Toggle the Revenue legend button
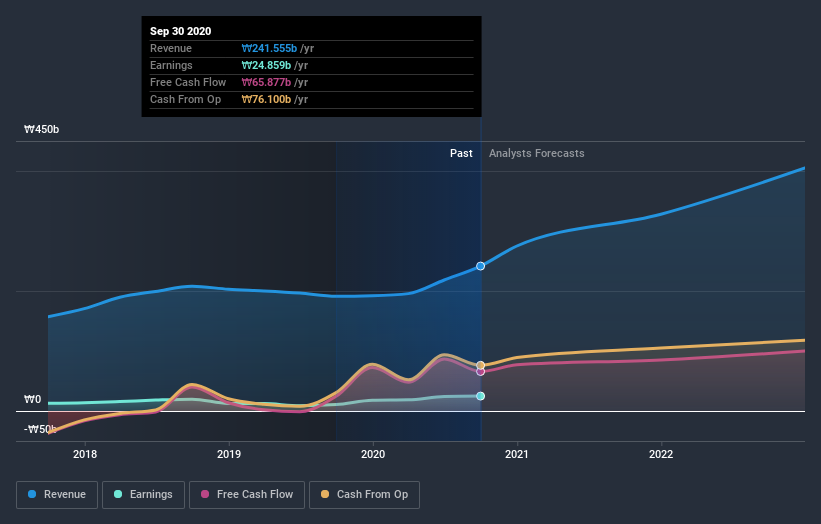 (x=57, y=495)
